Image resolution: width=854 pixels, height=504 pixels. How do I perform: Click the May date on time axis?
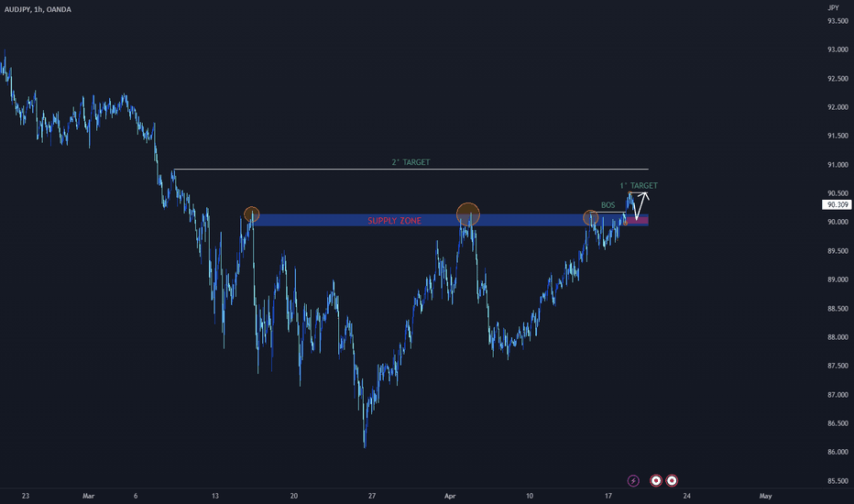pos(765,496)
